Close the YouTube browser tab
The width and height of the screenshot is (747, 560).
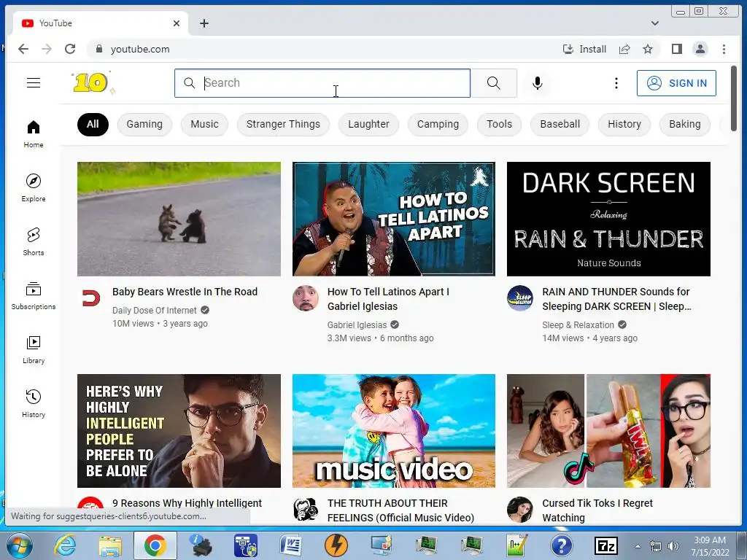(x=177, y=23)
